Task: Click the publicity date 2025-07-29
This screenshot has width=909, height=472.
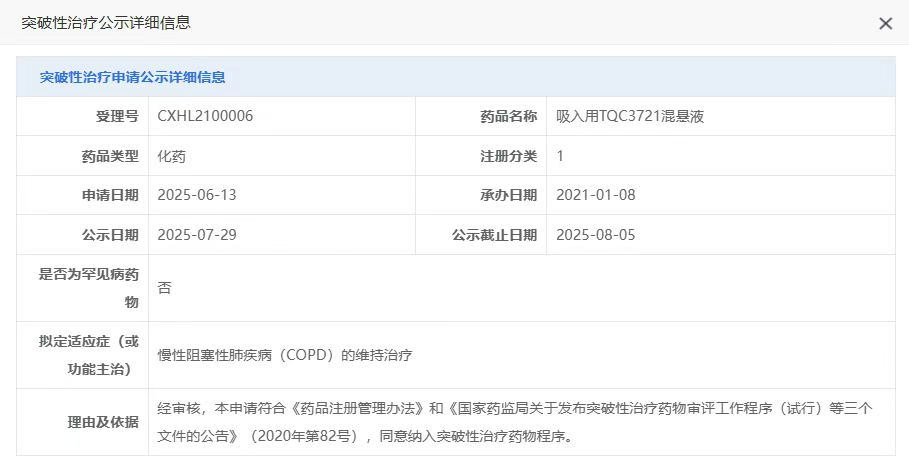Action: [x=197, y=235]
